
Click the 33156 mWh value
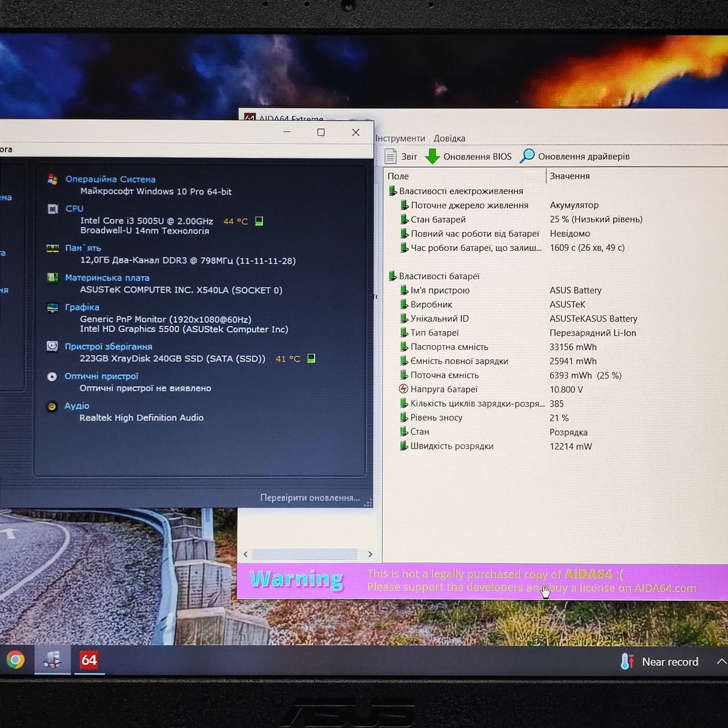tap(573, 347)
